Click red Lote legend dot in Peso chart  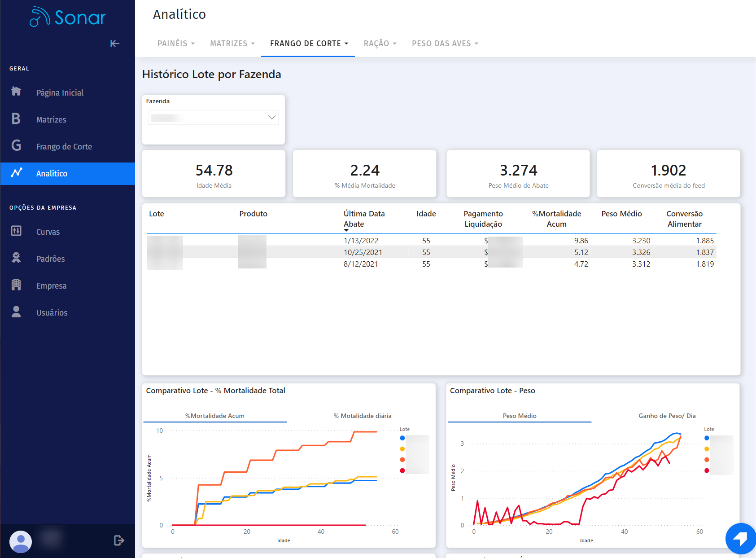pos(707,470)
